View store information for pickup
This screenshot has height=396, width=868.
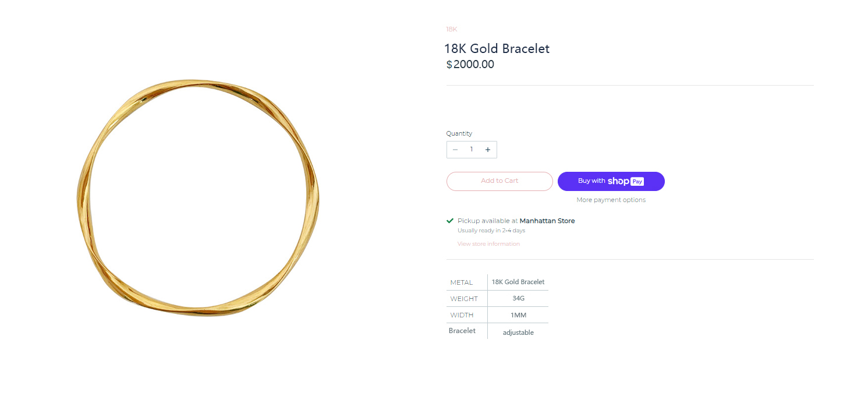(x=488, y=244)
